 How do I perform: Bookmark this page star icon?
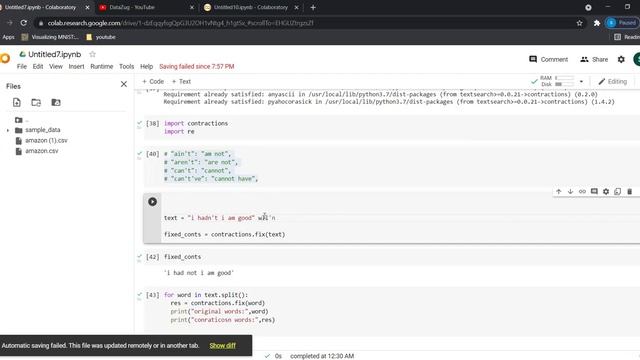[580, 23]
